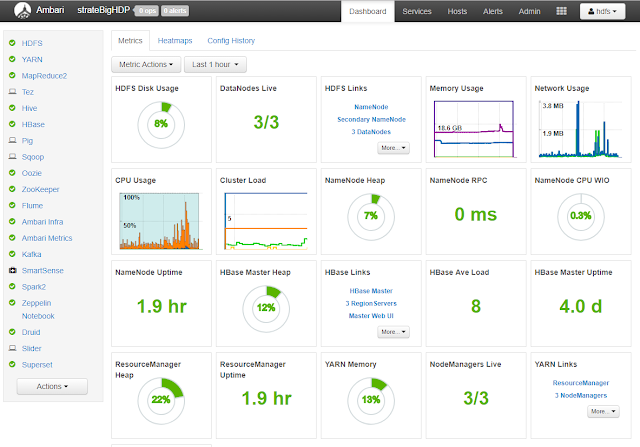Screen dimensions: 640x447
Task: Open the Master Web UI link
Action: pyautogui.click(x=371, y=316)
